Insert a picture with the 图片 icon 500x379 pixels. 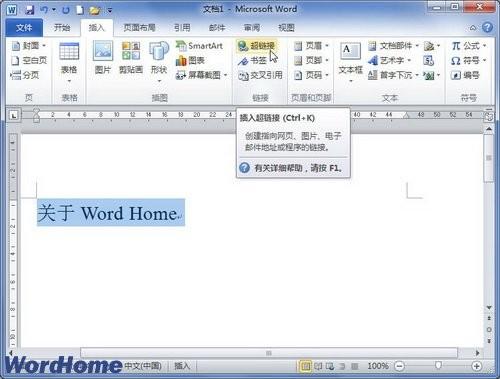click(x=103, y=57)
